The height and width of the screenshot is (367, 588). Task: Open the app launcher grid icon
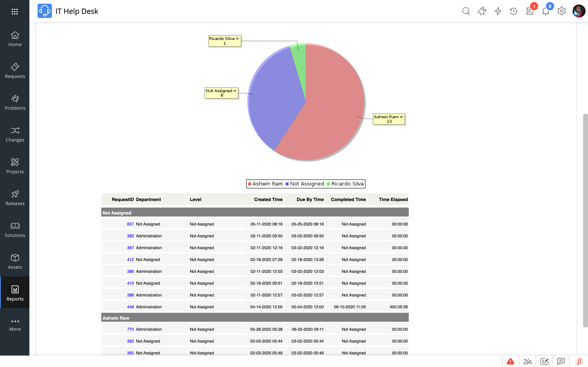click(x=14, y=11)
